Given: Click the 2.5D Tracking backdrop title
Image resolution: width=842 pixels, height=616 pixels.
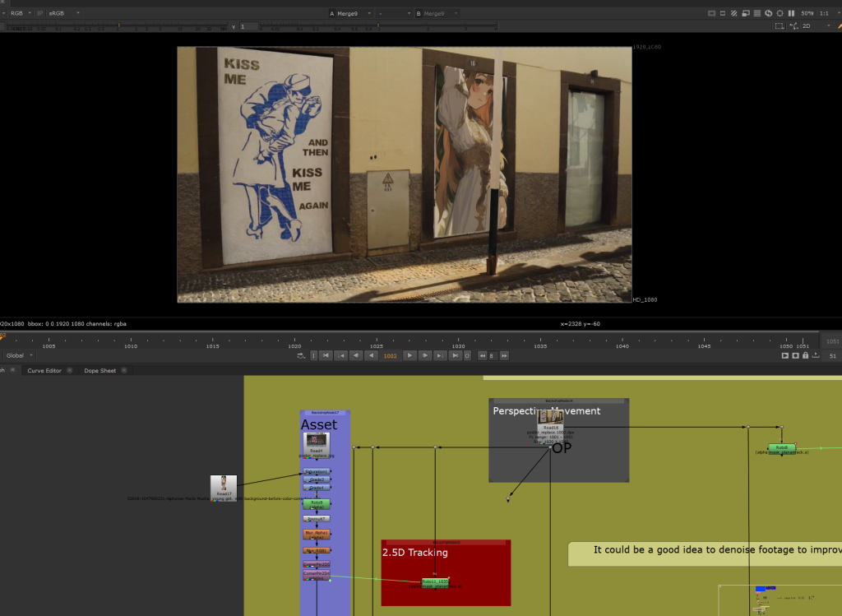Looking at the screenshot, I should [x=415, y=552].
